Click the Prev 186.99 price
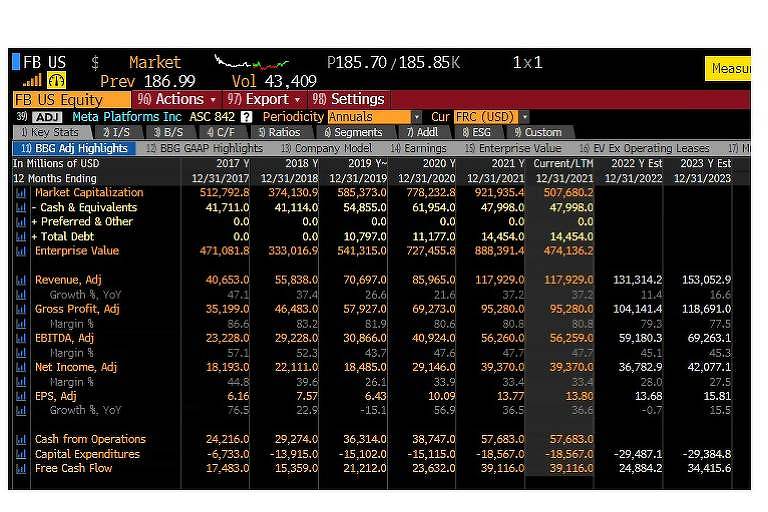The height and width of the screenshot is (512, 768). click(147, 81)
